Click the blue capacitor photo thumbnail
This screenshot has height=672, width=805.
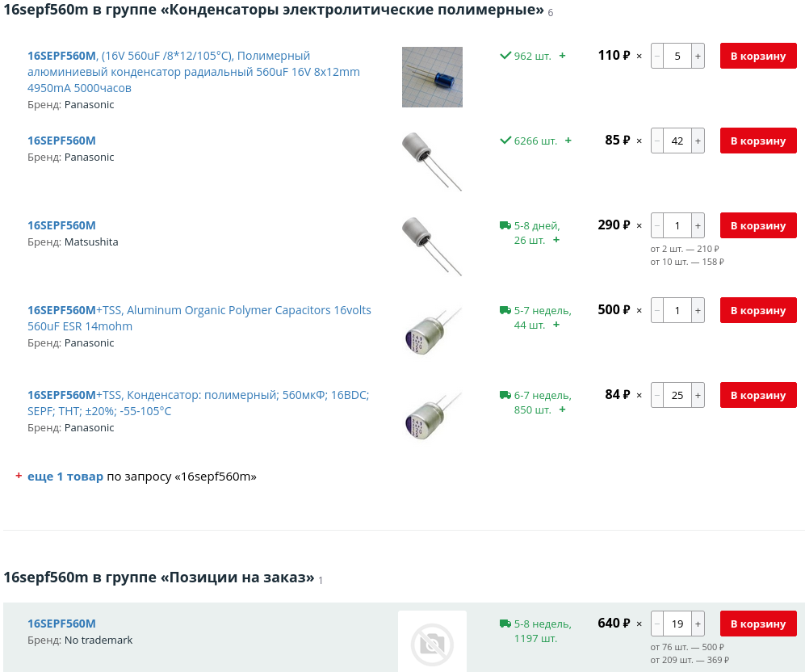pyautogui.click(x=432, y=77)
